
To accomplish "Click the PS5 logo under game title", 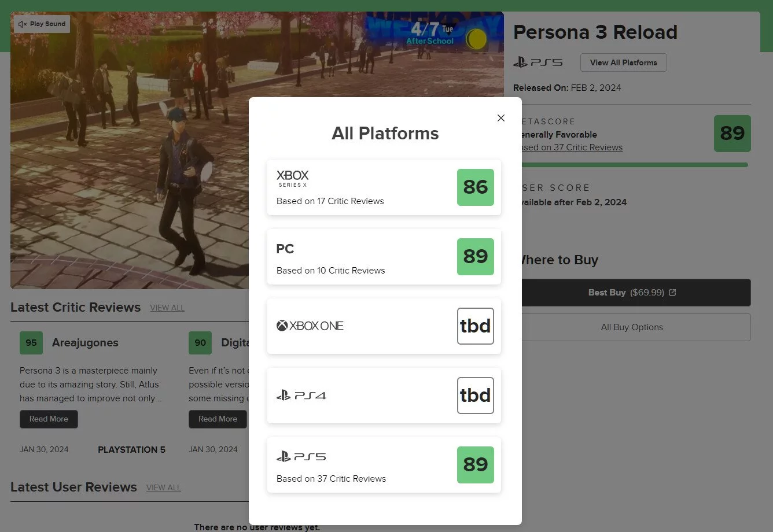I will point(538,62).
